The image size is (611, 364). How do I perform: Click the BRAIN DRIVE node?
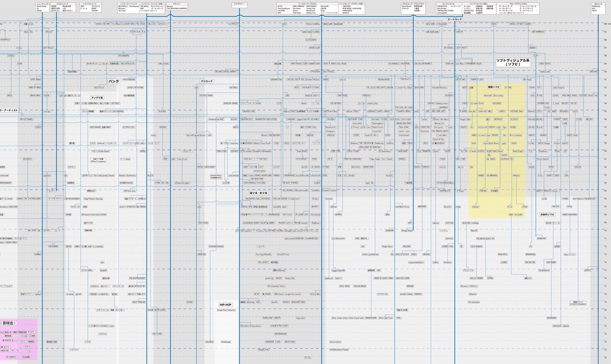click(35, 95)
